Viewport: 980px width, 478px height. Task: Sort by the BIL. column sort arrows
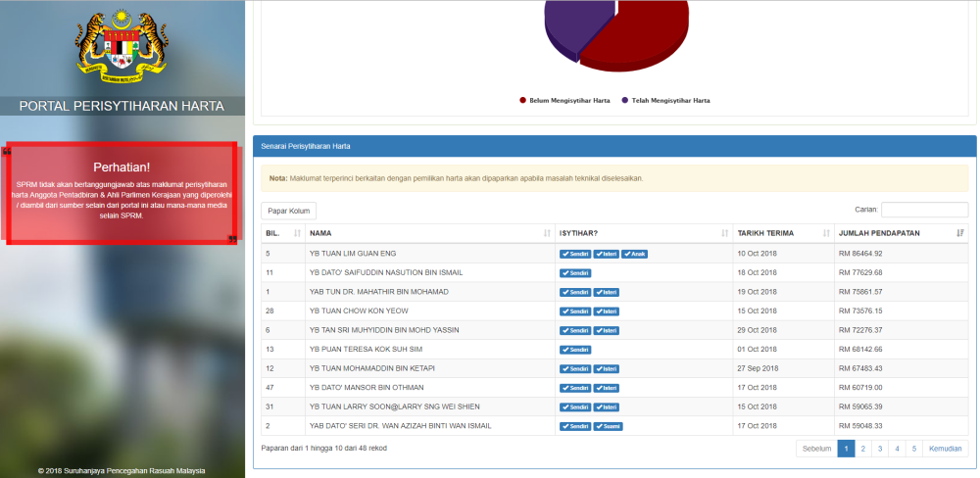(x=298, y=233)
